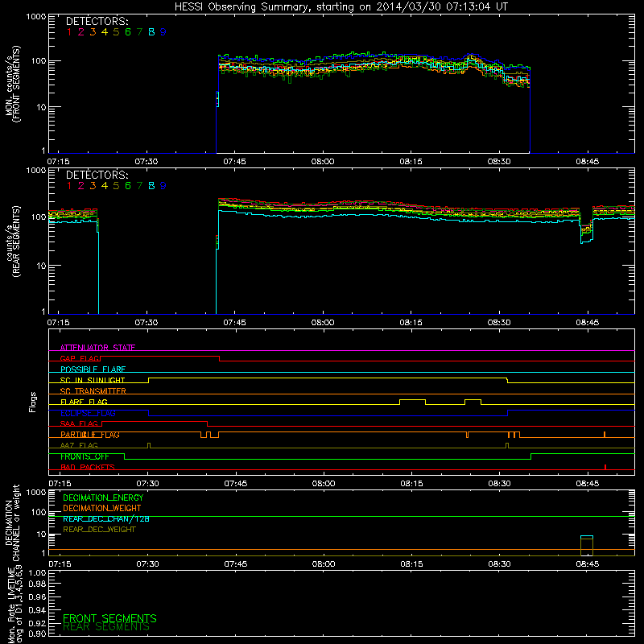Click the AAZ_FLAG label
644x644 pixels.
79,446
